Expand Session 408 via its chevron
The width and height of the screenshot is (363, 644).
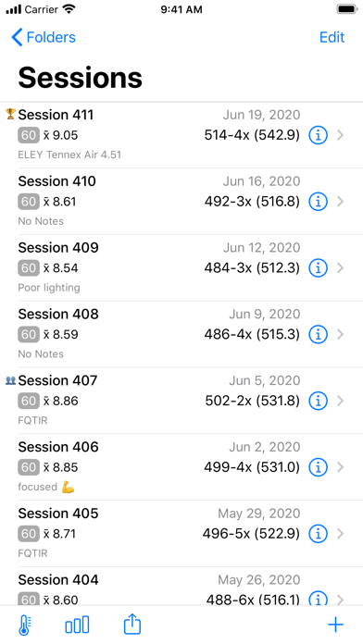pos(340,335)
